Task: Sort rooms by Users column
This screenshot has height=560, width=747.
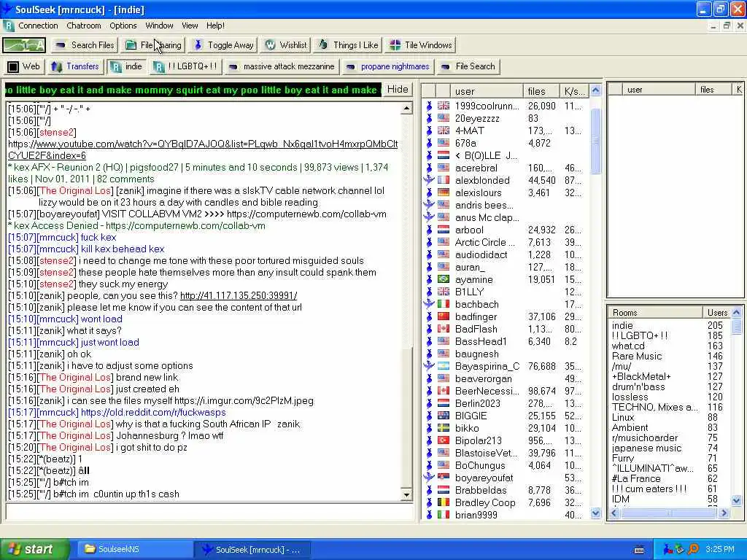Action: tap(716, 312)
